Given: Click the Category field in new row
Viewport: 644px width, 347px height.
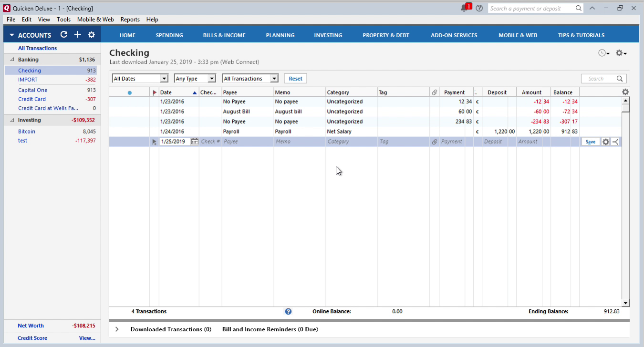Looking at the screenshot, I should 352,142.
